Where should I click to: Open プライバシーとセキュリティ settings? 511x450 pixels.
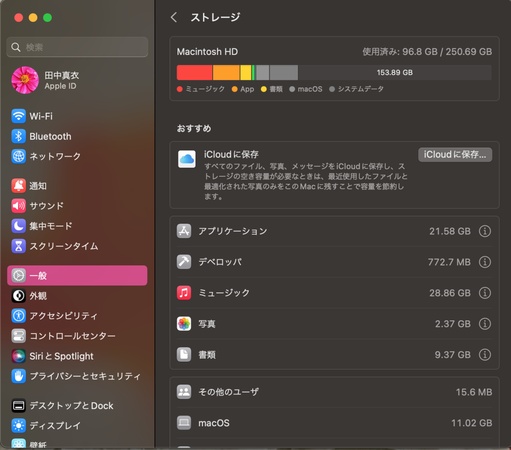pyautogui.click(x=77, y=376)
